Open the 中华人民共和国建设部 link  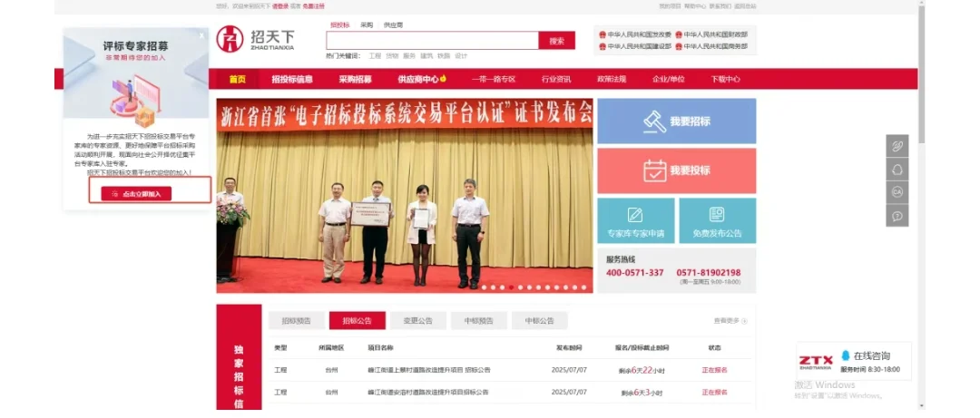point(635,46)
